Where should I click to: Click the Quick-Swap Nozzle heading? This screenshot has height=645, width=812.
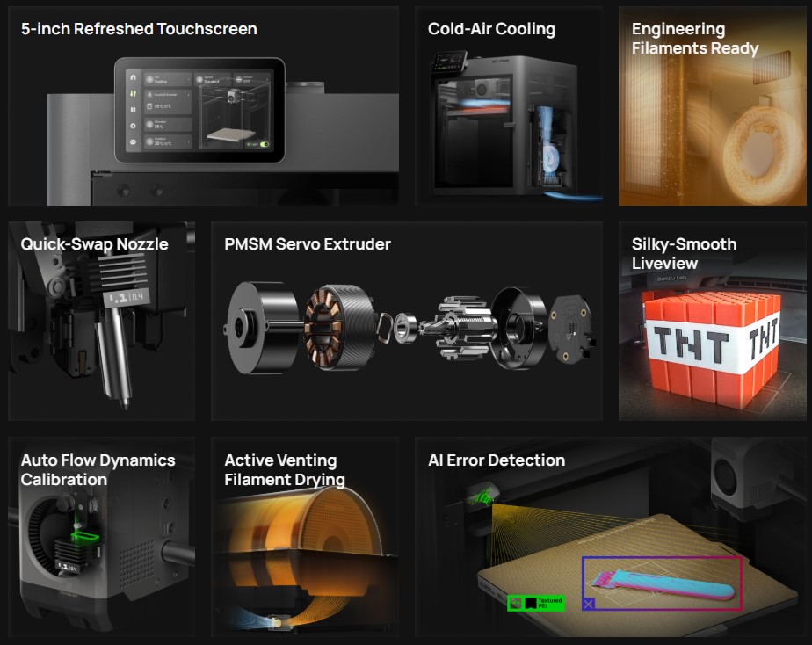94,243
